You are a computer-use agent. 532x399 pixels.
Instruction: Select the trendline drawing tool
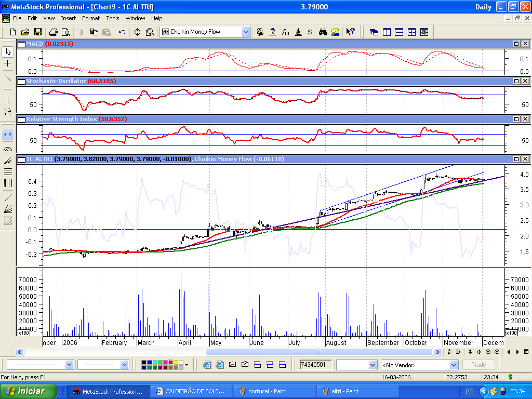pos(8,78)
